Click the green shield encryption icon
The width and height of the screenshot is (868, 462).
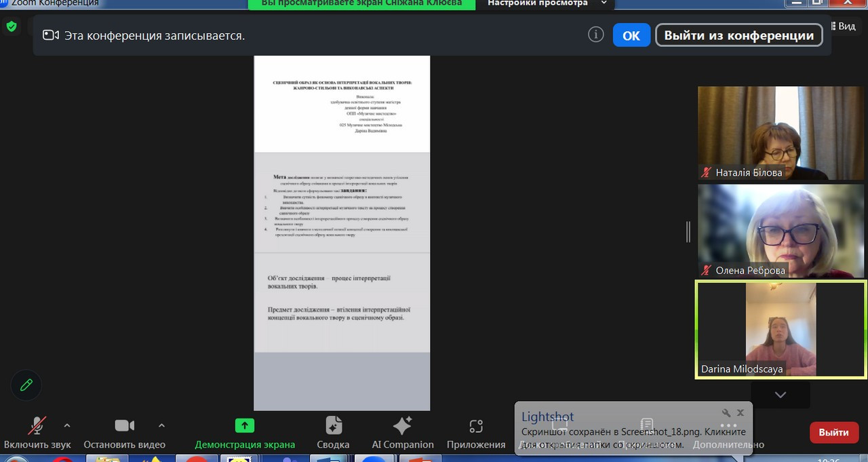click(x=12, y=26)
